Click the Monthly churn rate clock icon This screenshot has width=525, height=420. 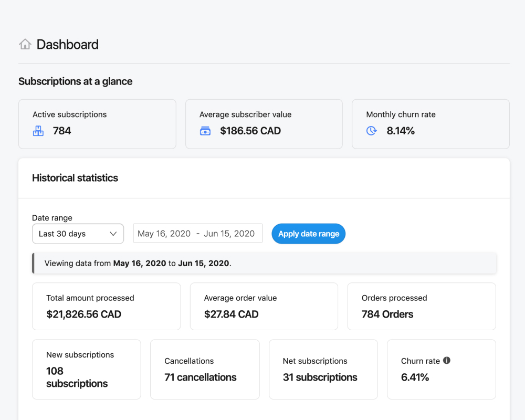(x=372, y=131)
